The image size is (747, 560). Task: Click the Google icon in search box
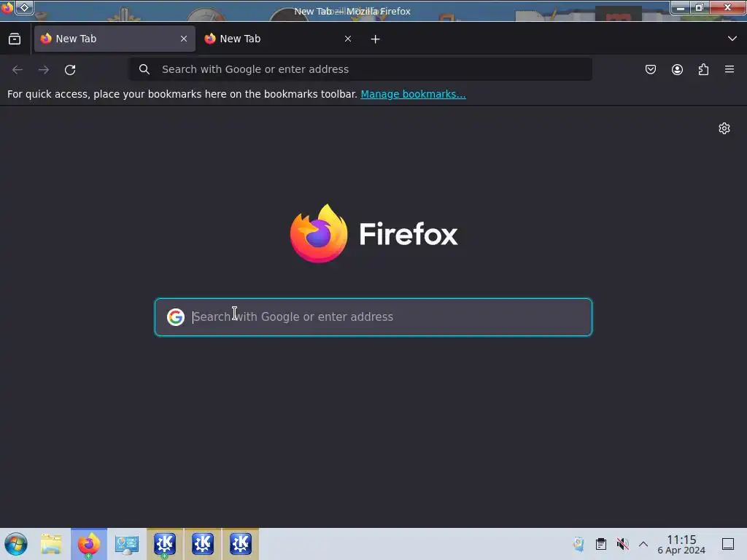(x=176, y=316)
